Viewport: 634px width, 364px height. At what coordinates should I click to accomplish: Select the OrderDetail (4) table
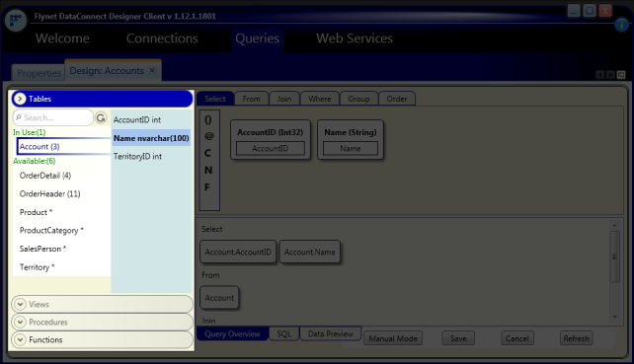click(45, 176)
